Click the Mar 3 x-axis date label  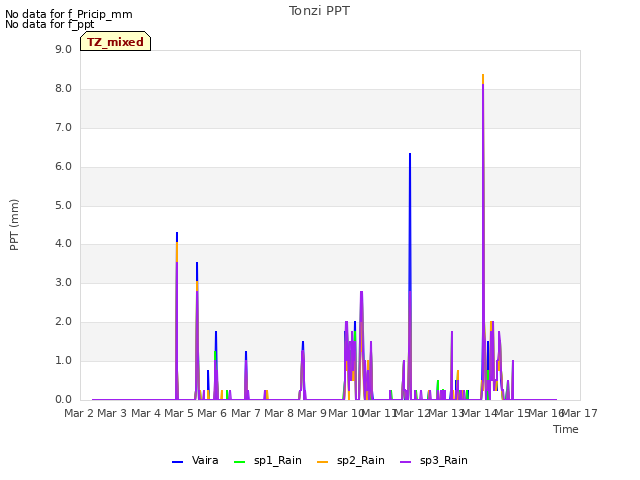tap(112, 413)
